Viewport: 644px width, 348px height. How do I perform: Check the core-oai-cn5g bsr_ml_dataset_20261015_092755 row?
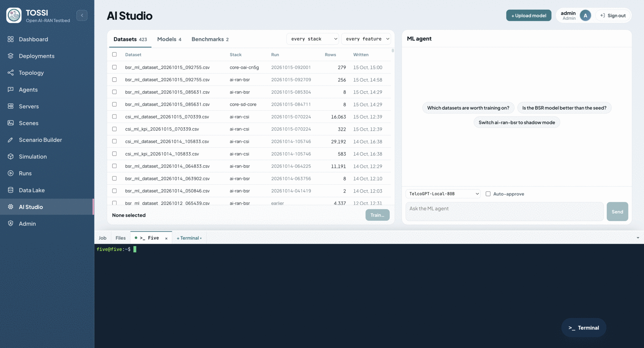pos(114,67)
